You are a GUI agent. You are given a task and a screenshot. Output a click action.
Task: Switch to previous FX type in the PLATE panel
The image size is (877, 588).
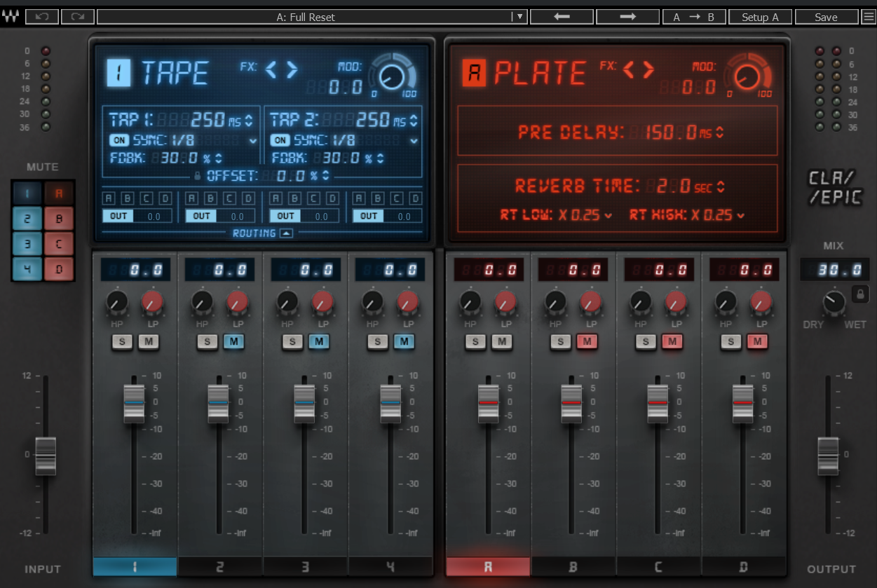[629, 69]
